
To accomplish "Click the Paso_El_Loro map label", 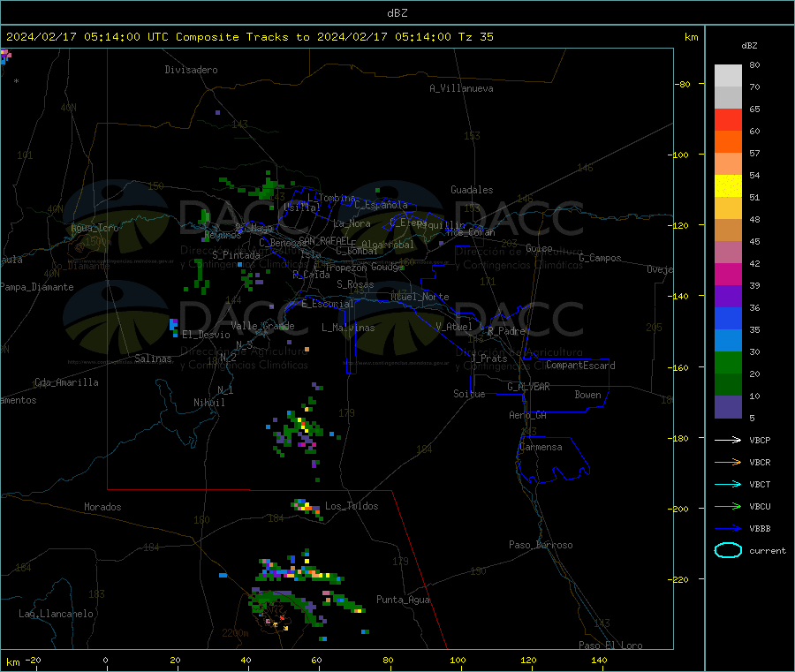I will 611,646.
